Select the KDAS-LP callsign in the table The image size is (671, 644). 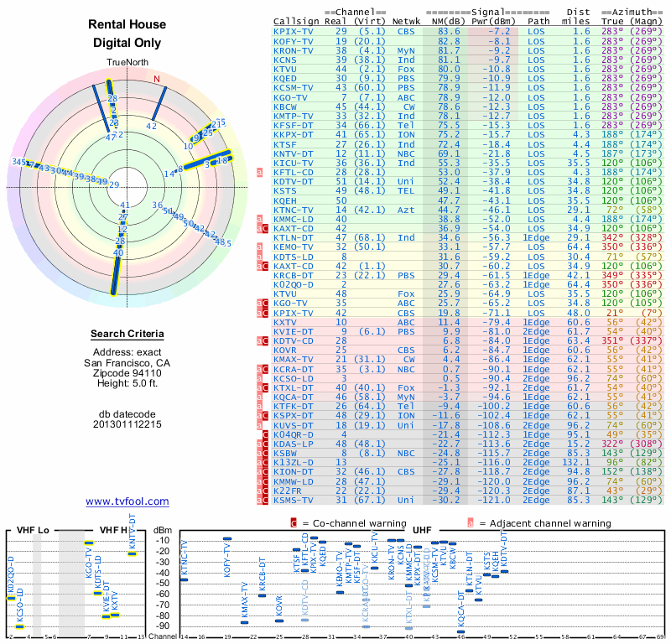293,444
